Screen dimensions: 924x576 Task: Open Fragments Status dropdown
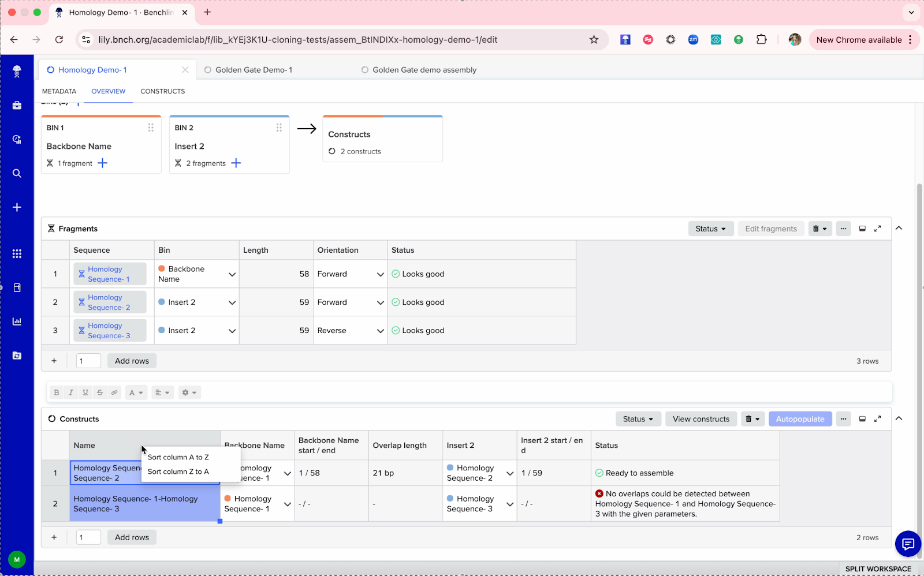(x=711, y=229)
